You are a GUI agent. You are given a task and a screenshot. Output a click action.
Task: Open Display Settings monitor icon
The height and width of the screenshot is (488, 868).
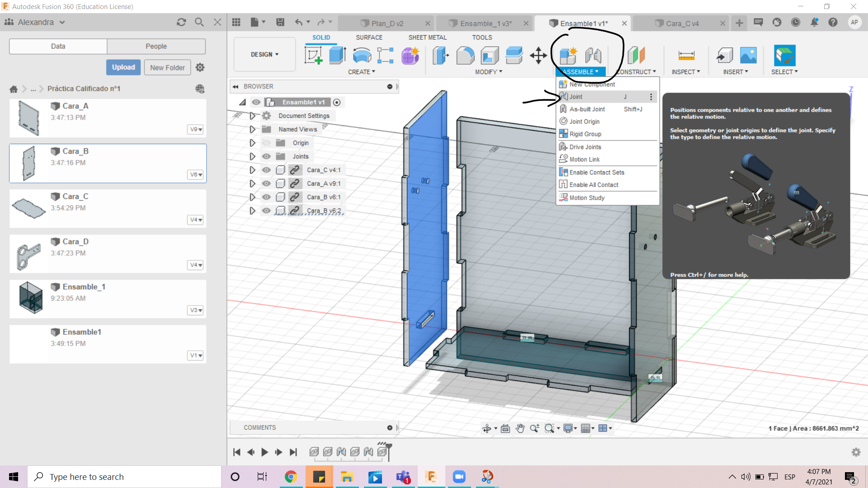tap(568, 428)
